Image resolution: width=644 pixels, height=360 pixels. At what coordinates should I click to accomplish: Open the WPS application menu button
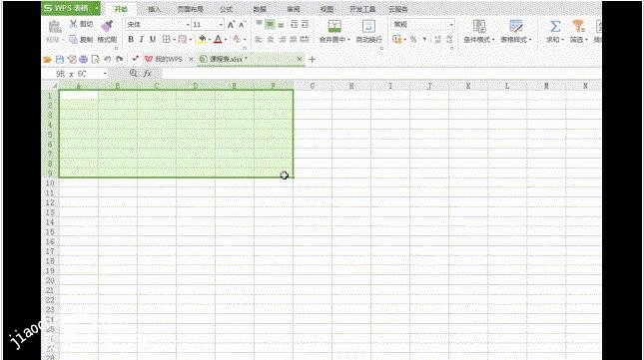[71, 8]
